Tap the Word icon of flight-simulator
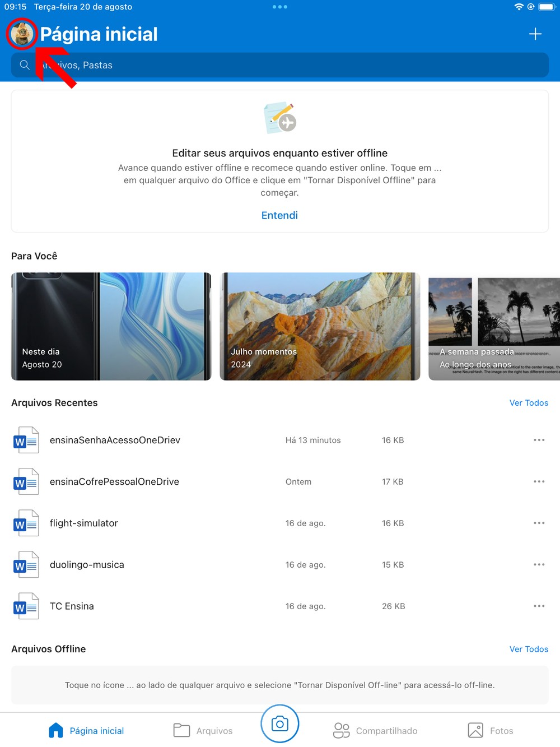 [26, 523]
